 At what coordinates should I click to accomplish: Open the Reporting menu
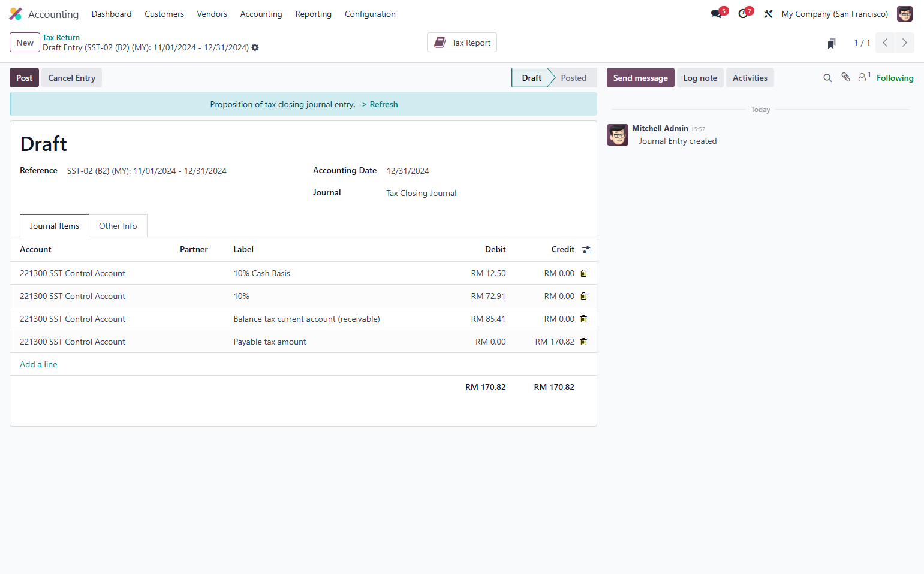point(314,14)
